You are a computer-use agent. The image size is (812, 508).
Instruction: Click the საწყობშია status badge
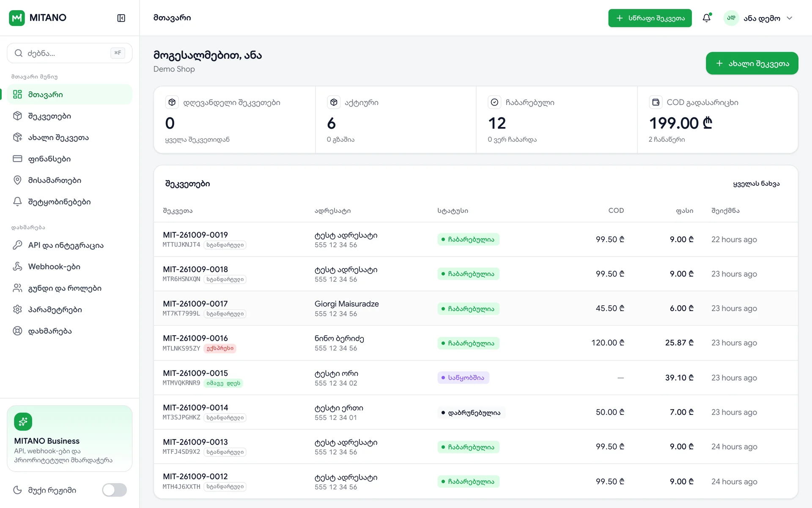(463, 378)
